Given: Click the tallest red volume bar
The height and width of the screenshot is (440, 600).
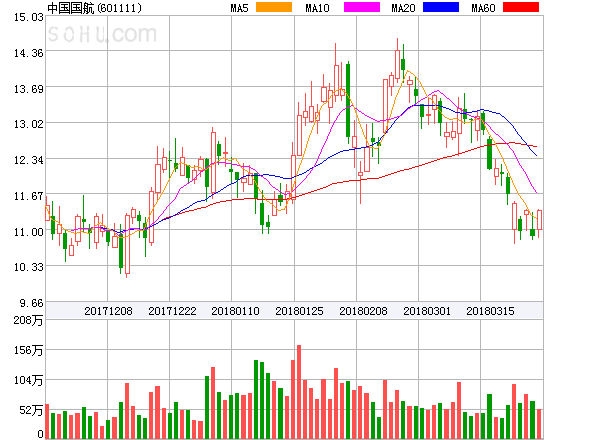Looking at the screenshot, I should click(x=298, y=390).
